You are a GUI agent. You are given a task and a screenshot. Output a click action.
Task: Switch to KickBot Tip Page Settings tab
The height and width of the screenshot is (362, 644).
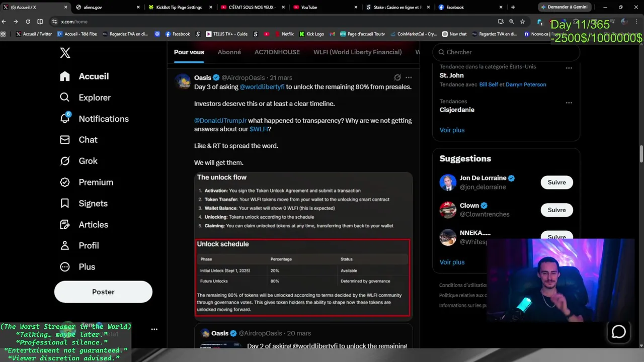[180, 7]
